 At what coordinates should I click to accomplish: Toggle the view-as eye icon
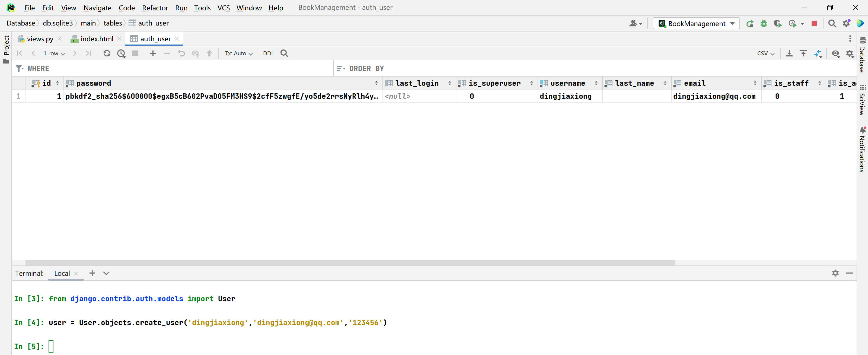click(835, 53)
